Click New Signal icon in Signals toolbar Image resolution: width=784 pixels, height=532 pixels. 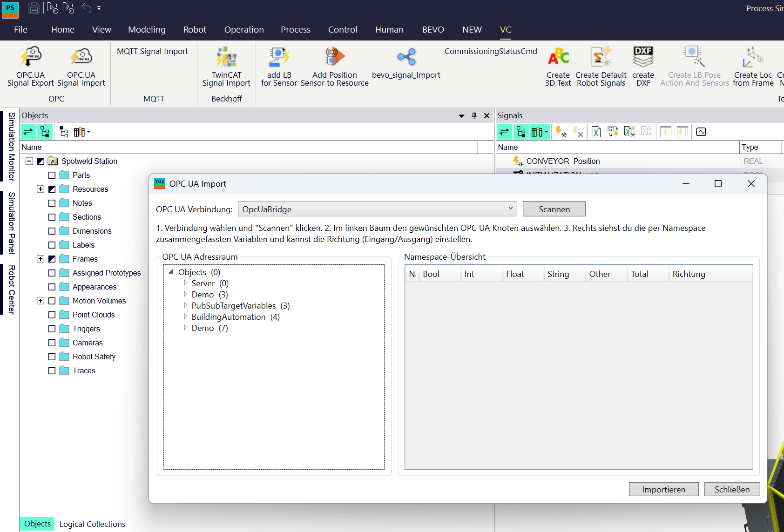pyautogui.click(x=561, y=132)
